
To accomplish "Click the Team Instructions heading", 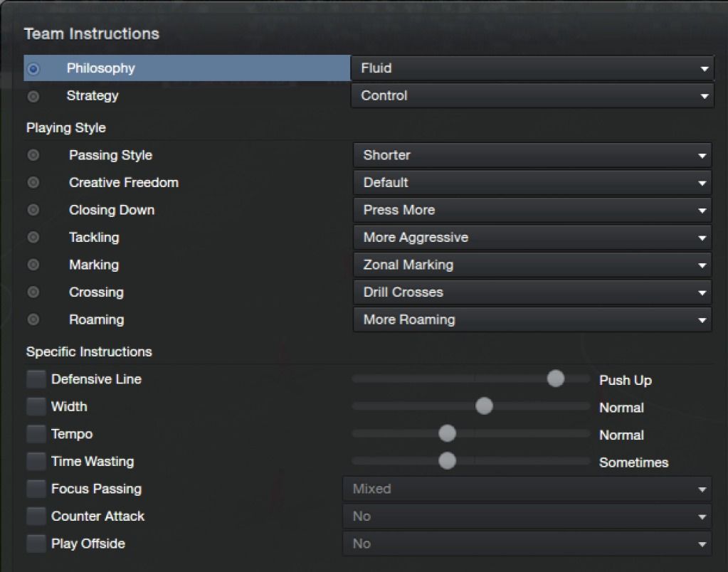I will click(92, 33).
